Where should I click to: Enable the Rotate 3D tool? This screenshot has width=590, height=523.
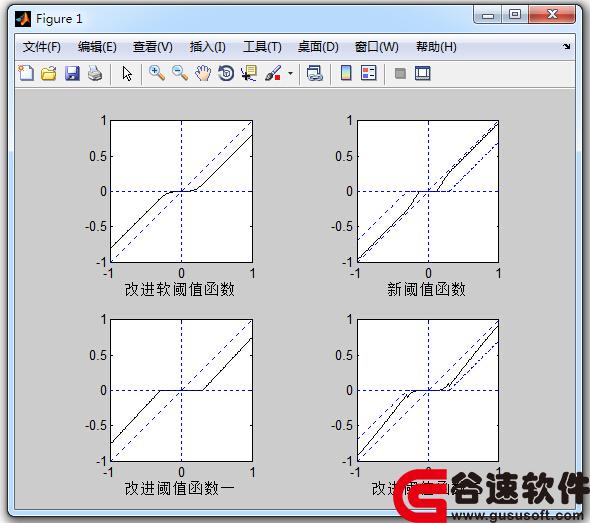(226, 73)
